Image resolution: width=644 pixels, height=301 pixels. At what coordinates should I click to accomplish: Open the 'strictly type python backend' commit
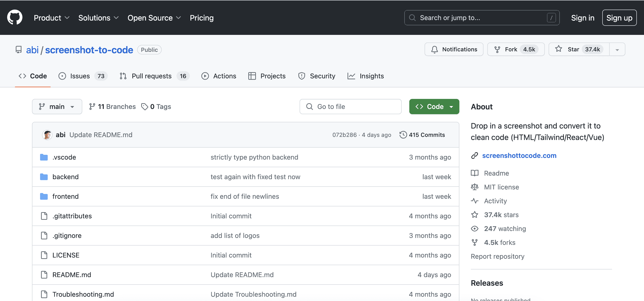[254, 157]
